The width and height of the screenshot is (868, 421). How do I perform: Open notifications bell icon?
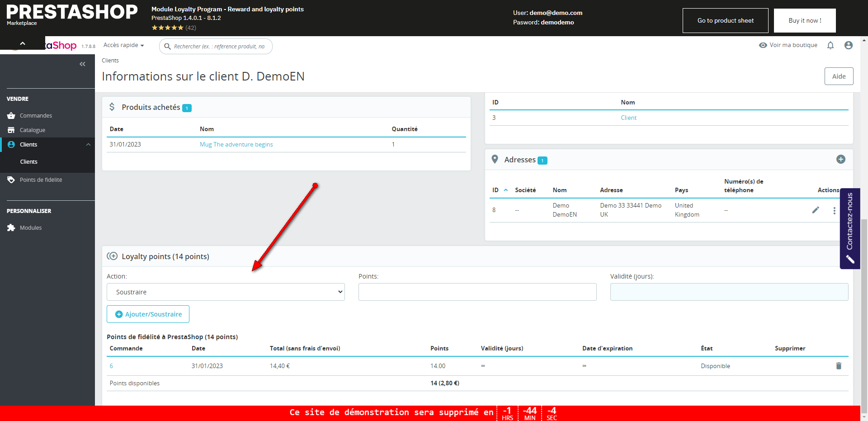(x=830, y=45)
